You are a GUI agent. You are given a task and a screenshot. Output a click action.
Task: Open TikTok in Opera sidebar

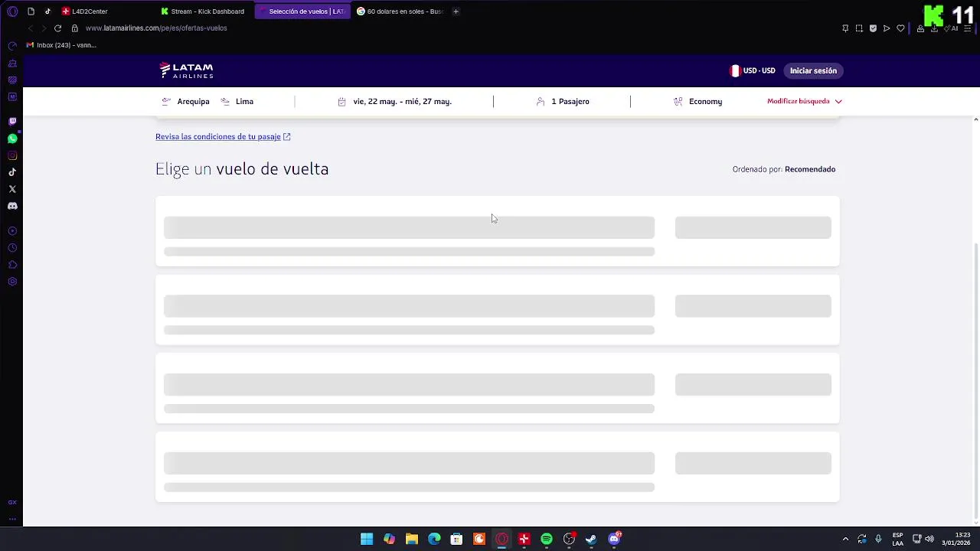(12, 172)
